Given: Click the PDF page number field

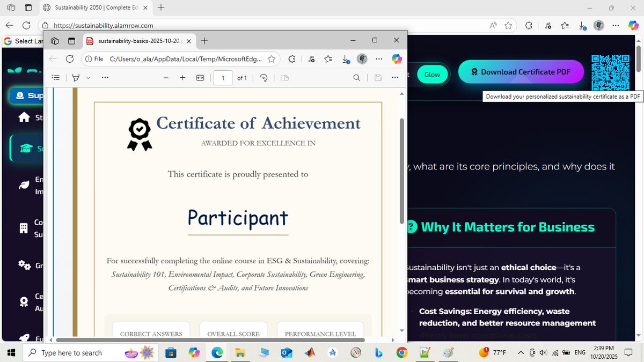Looking at the screenshot, I should (x=223, y=78).
